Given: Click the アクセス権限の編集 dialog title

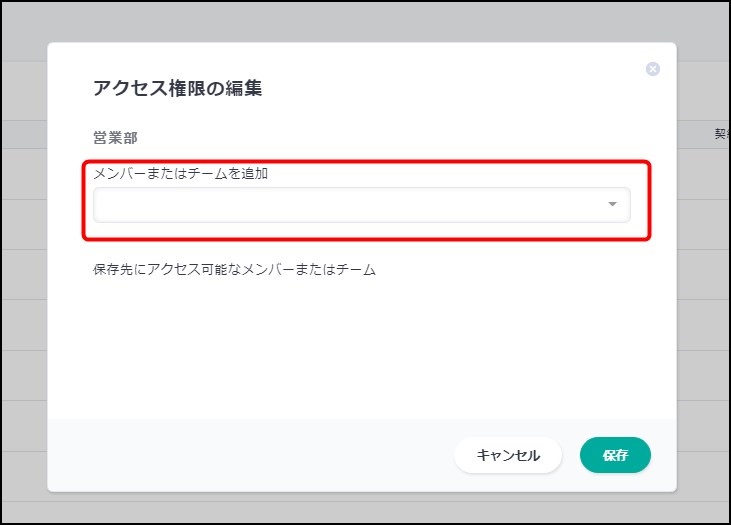Looking at the screenshot, I should coord(178,88).
